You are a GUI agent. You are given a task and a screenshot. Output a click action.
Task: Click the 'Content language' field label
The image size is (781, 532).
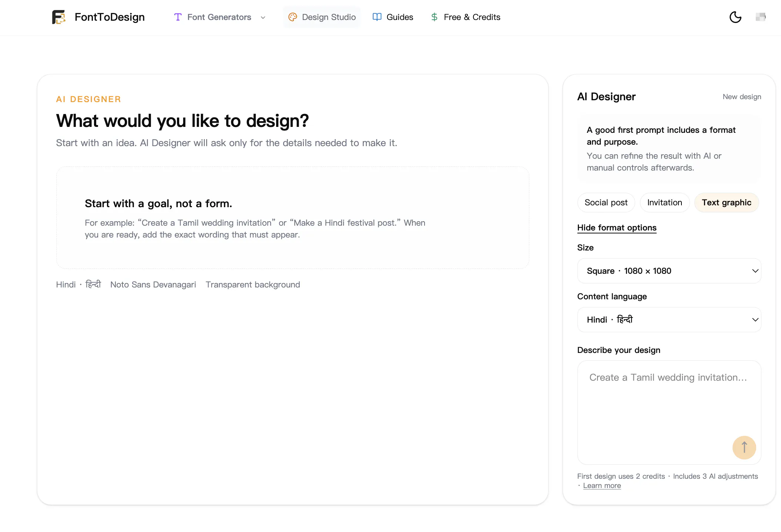(612, 296)
